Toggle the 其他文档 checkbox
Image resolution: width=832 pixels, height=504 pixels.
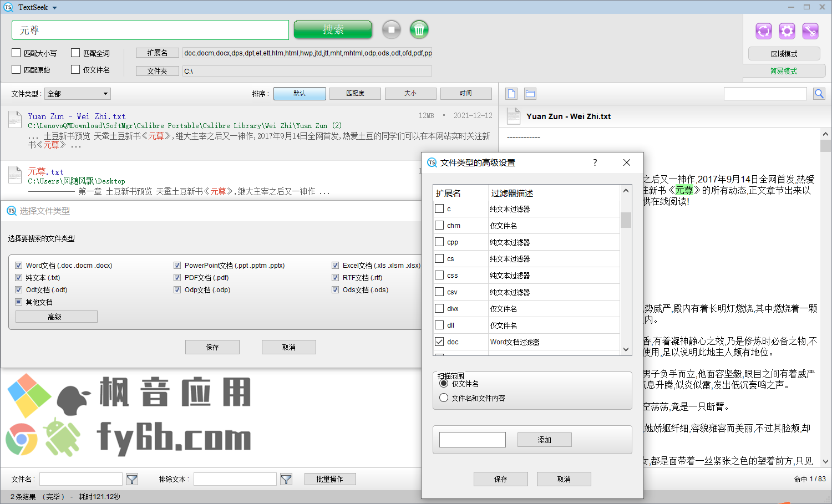19,302
